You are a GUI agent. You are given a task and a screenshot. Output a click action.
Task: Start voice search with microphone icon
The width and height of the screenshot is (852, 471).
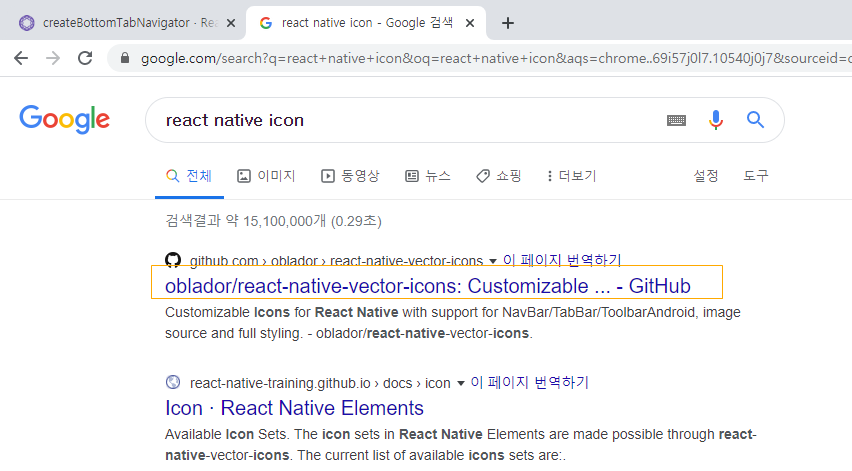coord(716,120)
